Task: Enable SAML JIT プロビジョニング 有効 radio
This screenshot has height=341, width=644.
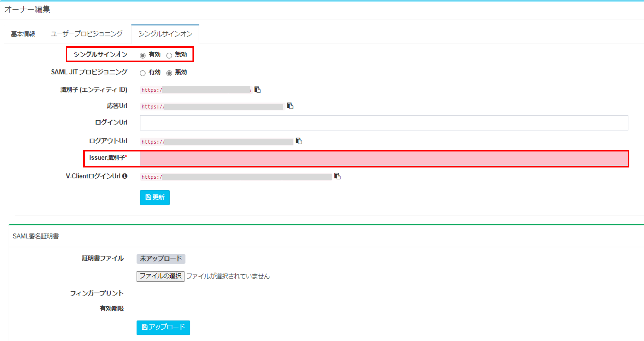Action: pyautogui.click(x=142, y=73)
